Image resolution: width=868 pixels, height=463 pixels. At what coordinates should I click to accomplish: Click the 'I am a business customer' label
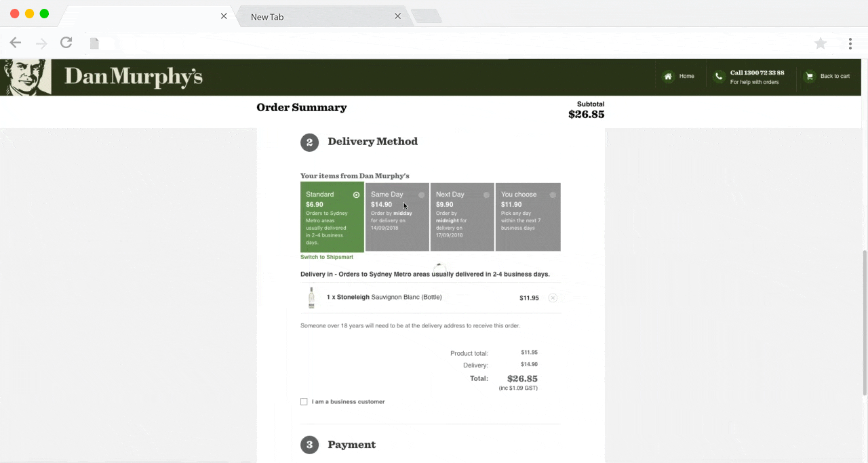pos(349,402)
